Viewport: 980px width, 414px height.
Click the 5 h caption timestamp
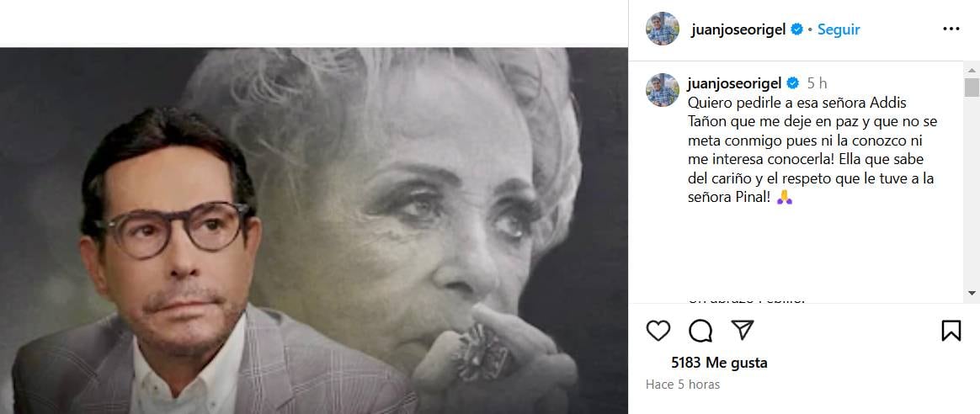tap(817, 83)
